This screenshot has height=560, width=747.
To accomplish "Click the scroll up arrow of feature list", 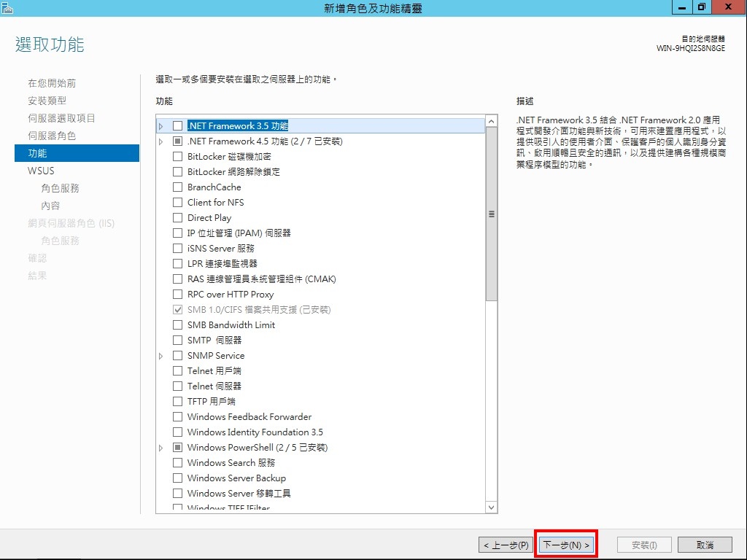I will pos(491,122).
